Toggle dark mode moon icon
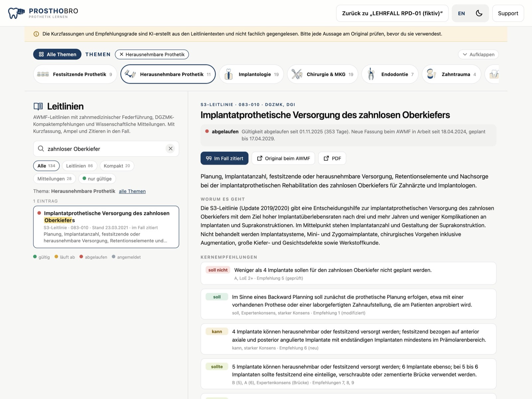Image resolution: width=532 pixels, height=399 pixels. (x=479, y=13)
